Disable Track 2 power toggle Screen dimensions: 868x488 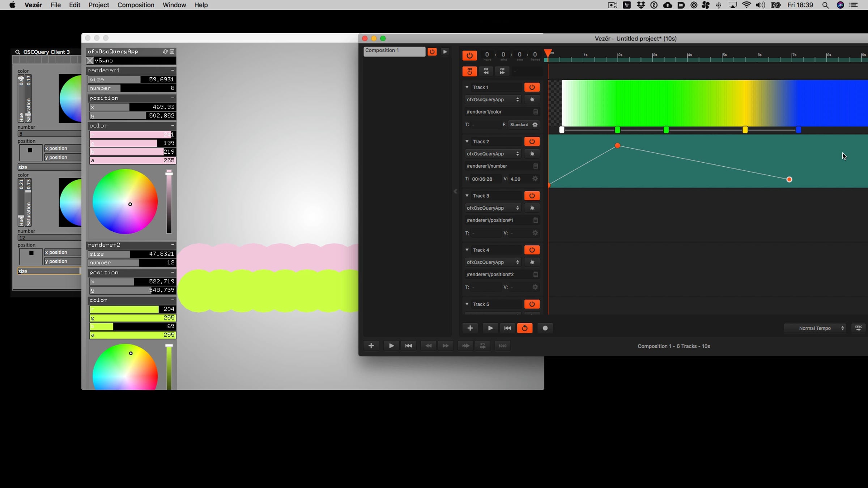click(532, 141)
